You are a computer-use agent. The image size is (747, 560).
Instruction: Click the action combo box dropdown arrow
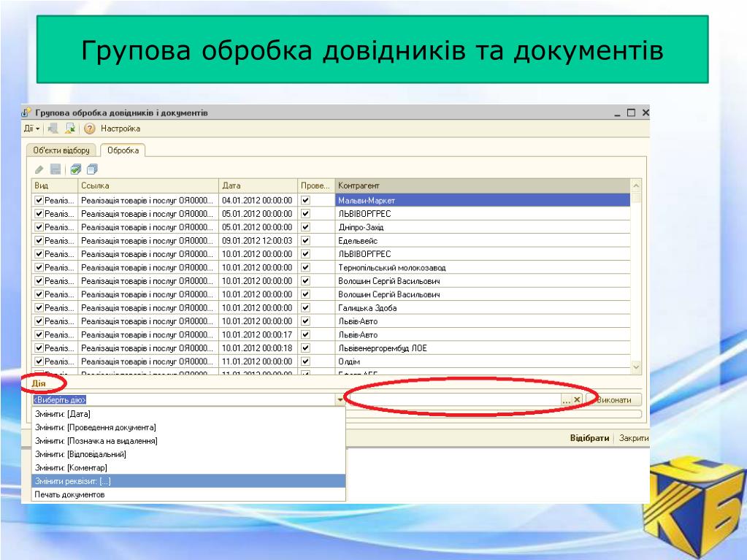click(x=340, y=400)
